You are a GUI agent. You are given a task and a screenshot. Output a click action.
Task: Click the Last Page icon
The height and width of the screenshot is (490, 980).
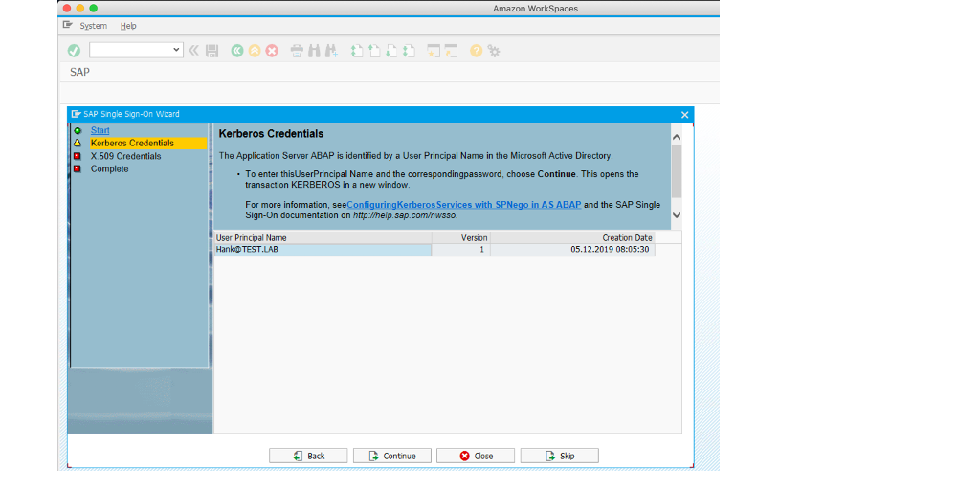coord(410,51)
